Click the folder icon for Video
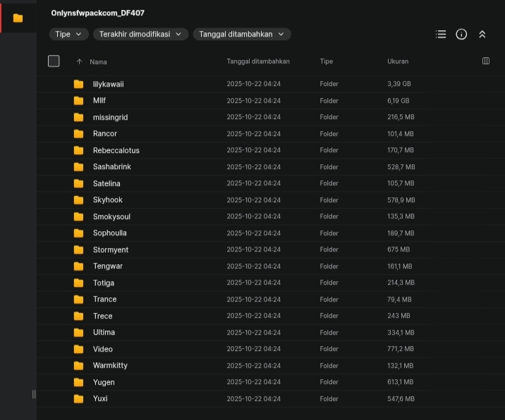Viewport: 505px width, 420px height. click(78, 349)
